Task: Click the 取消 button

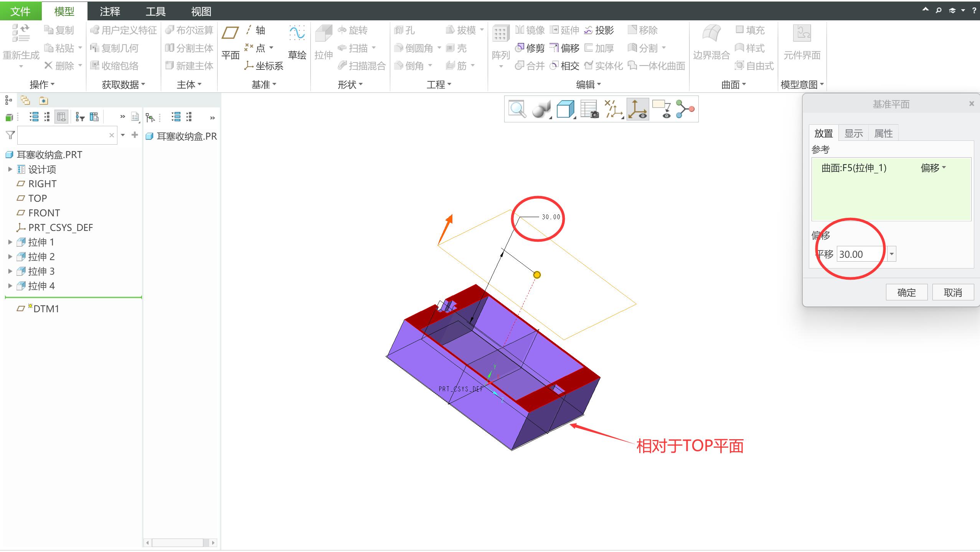Action: coord(952,293)
